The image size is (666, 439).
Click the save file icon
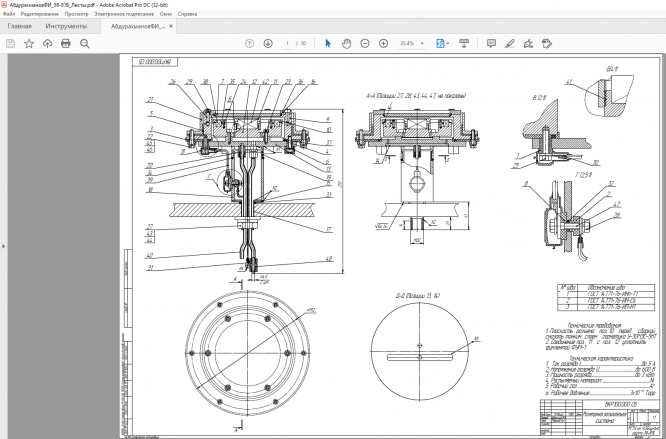point(11,44)
